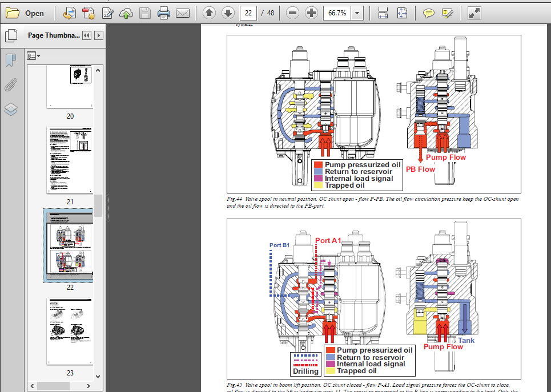Click the save floppy disk icon

click(145, 13)
